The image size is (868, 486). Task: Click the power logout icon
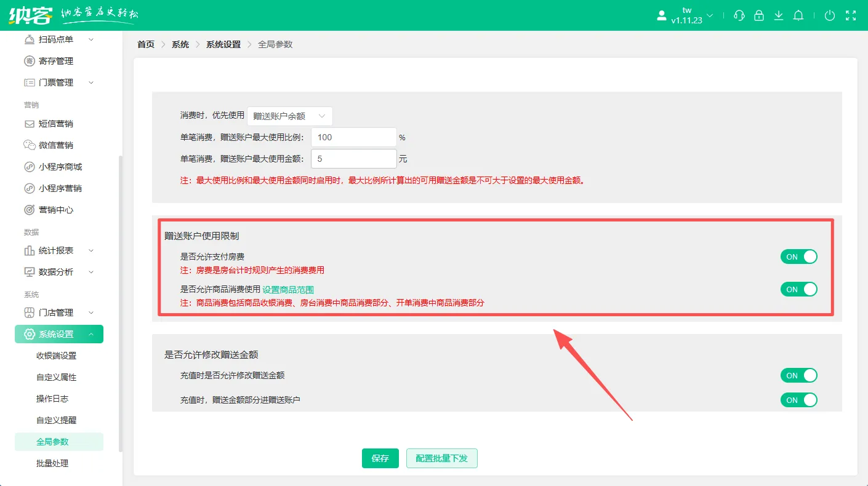tap(830, 15)
